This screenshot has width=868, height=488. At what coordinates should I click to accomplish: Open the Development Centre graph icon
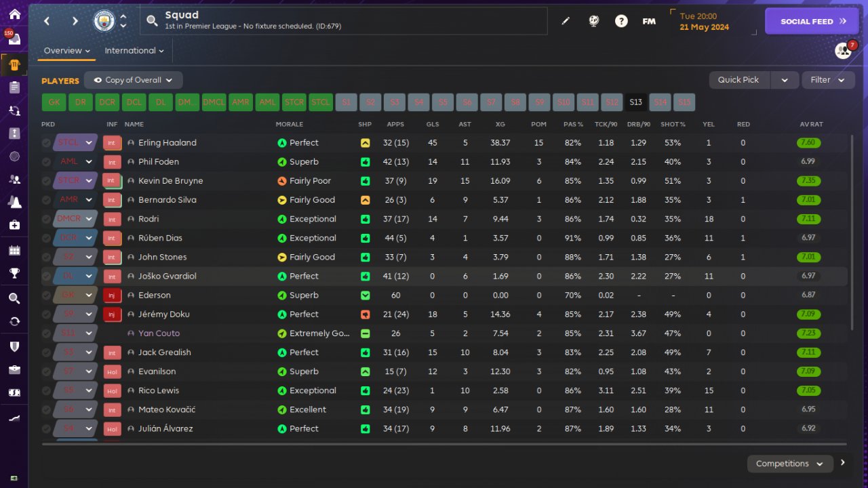(x=14, y=418)
